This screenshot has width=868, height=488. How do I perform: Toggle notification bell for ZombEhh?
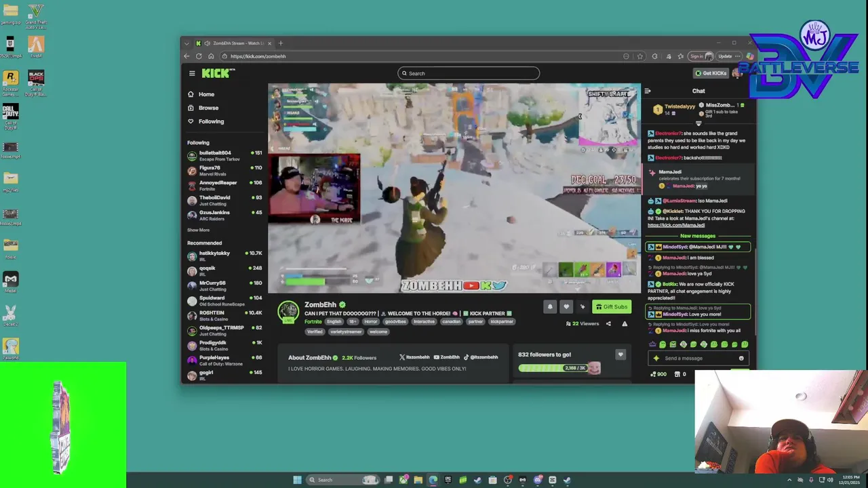(x=550, y=306)
